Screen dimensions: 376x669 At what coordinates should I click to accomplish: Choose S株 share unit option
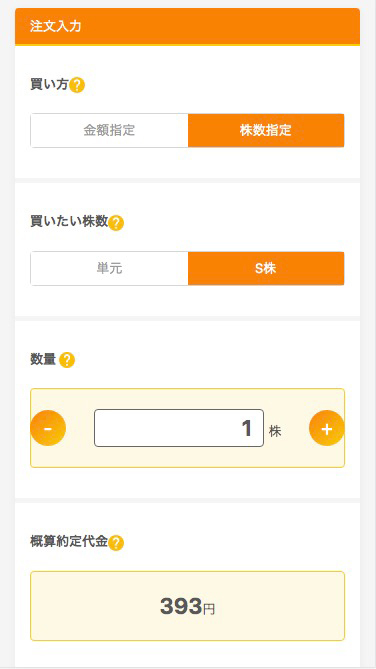[266, 268]
